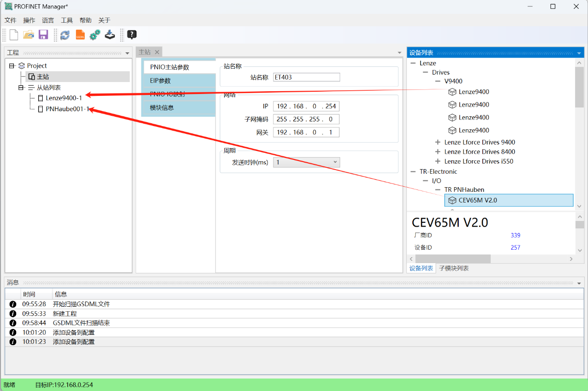Collapse the Lenze vendor node
The height and width of the screenshot is (391, 588).
tap(413, 63)
